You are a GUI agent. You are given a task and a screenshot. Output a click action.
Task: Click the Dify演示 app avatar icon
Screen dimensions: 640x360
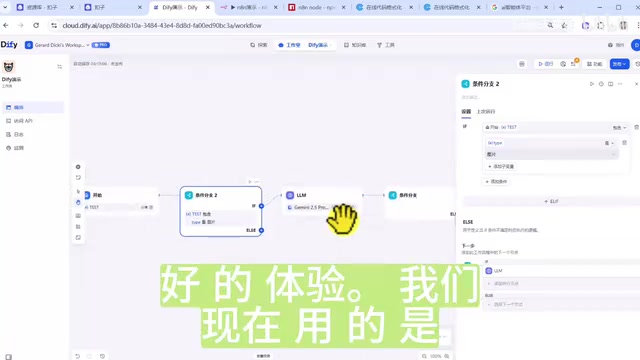(9, 67)
